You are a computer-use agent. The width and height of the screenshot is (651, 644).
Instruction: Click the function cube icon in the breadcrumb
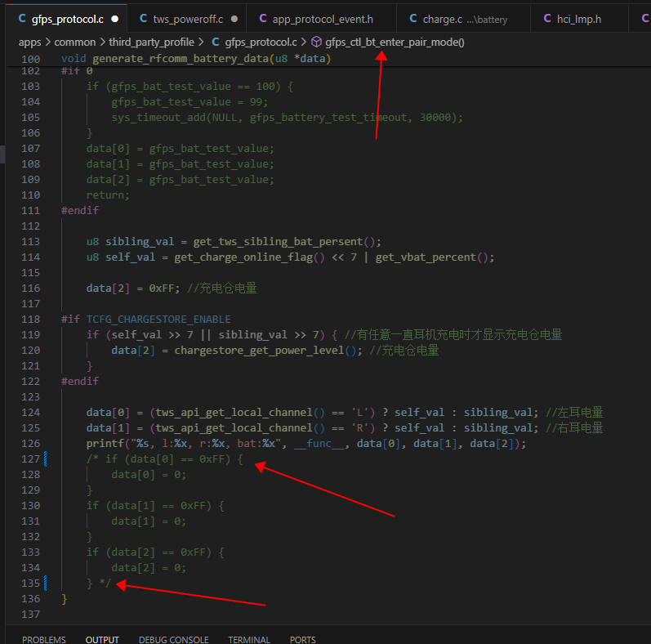click(317, 42)
